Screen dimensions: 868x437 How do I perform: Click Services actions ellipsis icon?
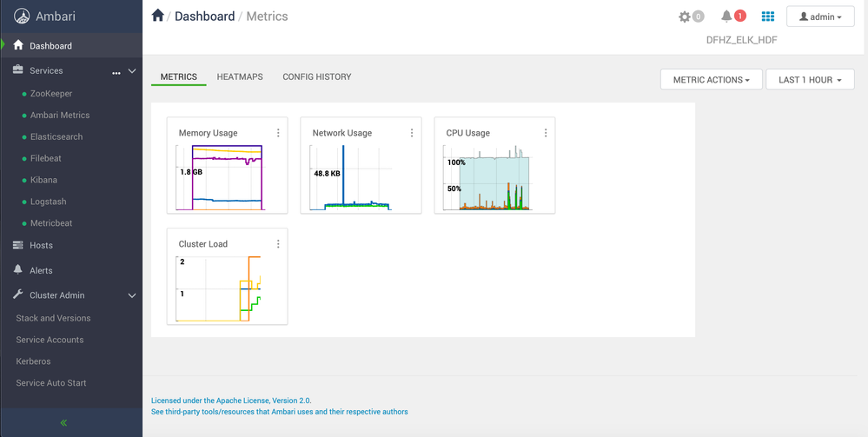pyautogui.click(x=116, y=72)
